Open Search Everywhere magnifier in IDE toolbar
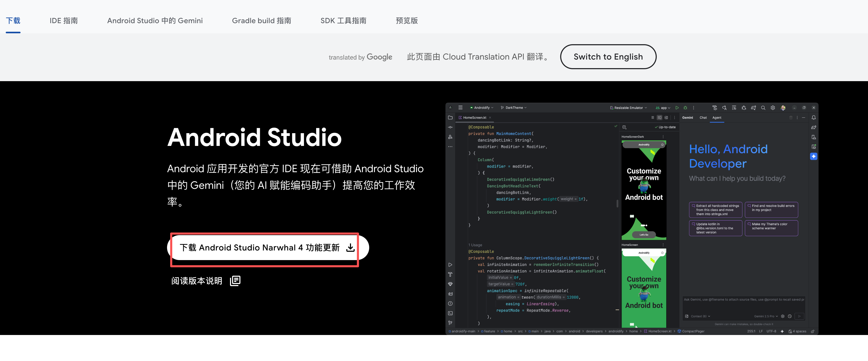This screenshot has width=868, height=361. tap(763, 108)
